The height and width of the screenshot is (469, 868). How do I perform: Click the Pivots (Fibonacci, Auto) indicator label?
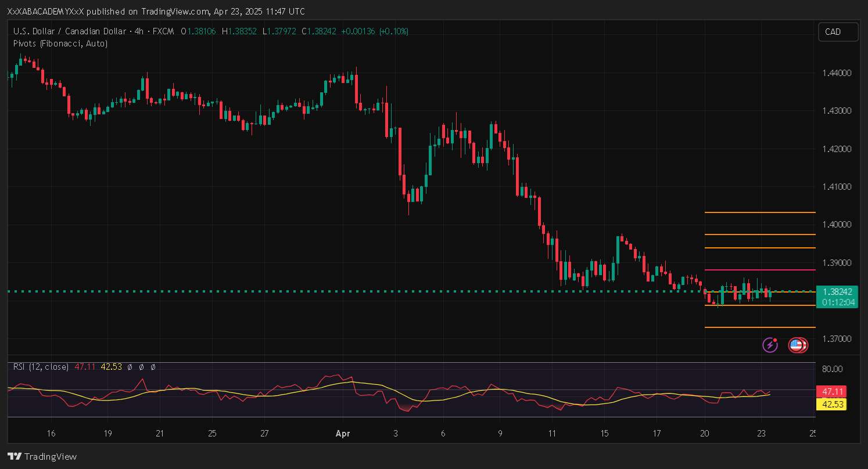click(60, 44)
